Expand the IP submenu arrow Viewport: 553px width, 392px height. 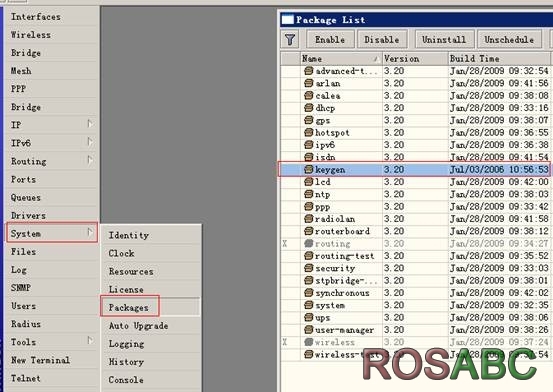click(x=90, y=124)
